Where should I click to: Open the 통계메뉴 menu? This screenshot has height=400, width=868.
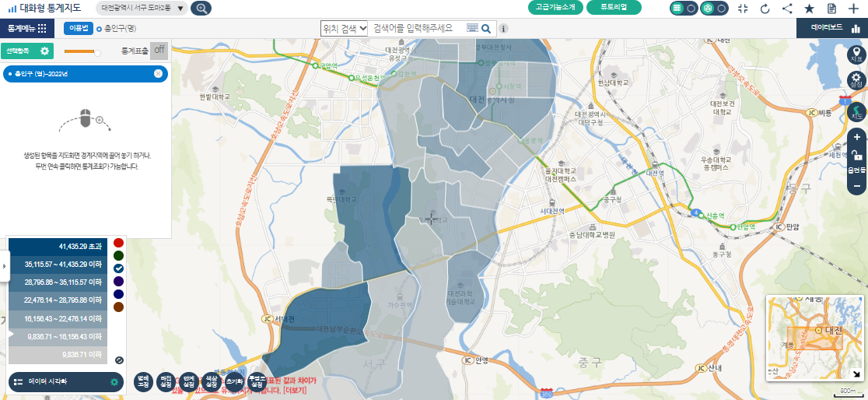27,28
